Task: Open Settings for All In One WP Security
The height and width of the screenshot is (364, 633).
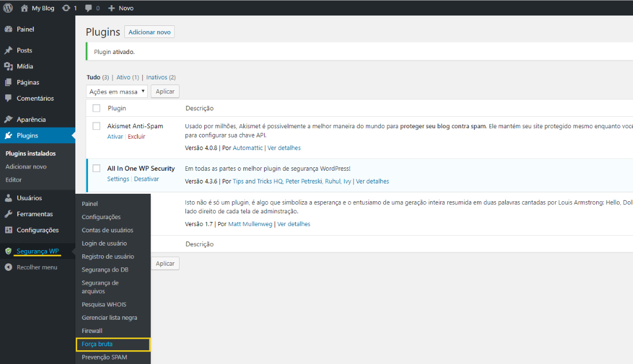Action: tap(118, 179)
